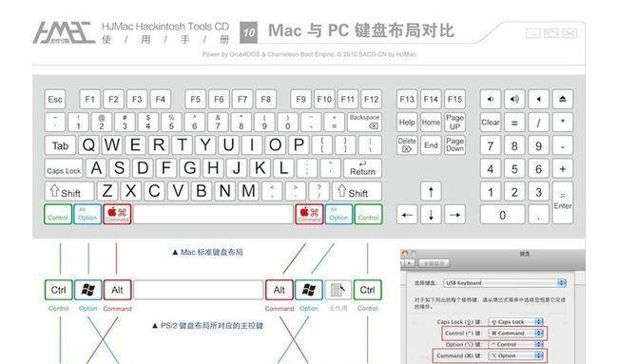Viewport: 618px width, 364px height.
Task: Click the left Apple Command key
Action: 117,214
